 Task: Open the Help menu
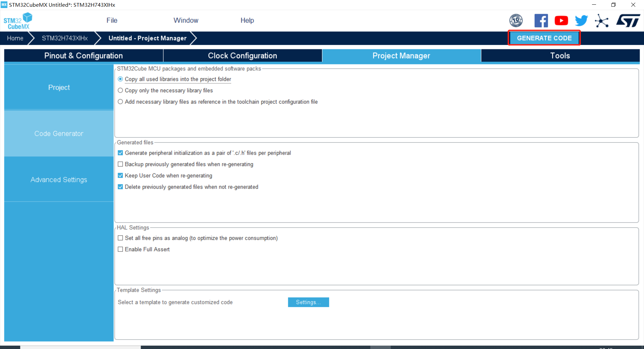click(247, 20)
